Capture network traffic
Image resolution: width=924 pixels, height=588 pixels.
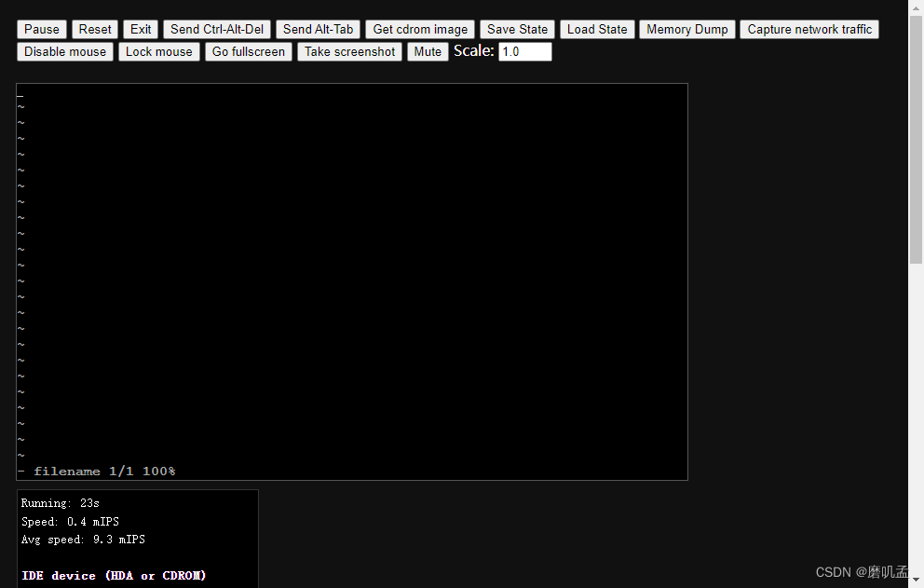click(x=808, y=29)
